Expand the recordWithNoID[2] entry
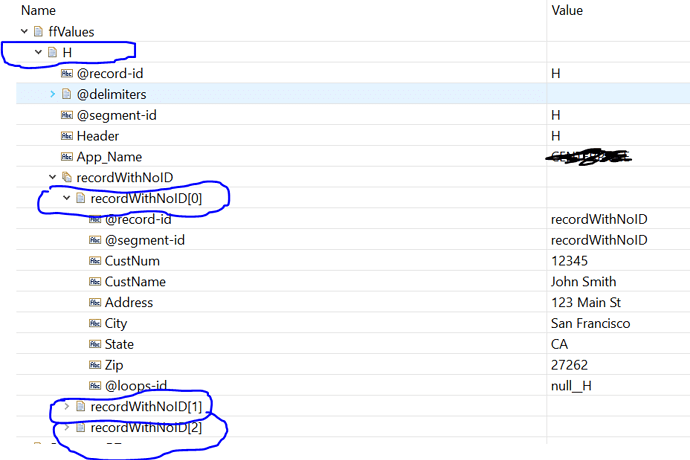 66,427
